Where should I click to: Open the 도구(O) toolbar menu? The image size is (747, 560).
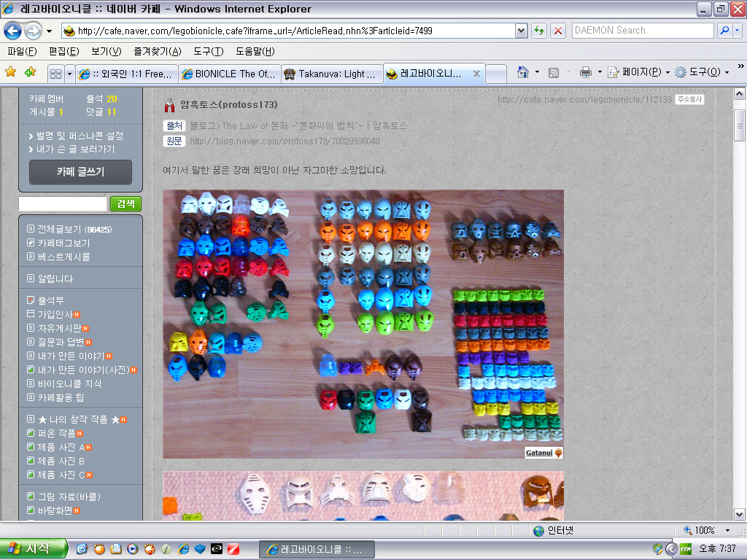703,72
